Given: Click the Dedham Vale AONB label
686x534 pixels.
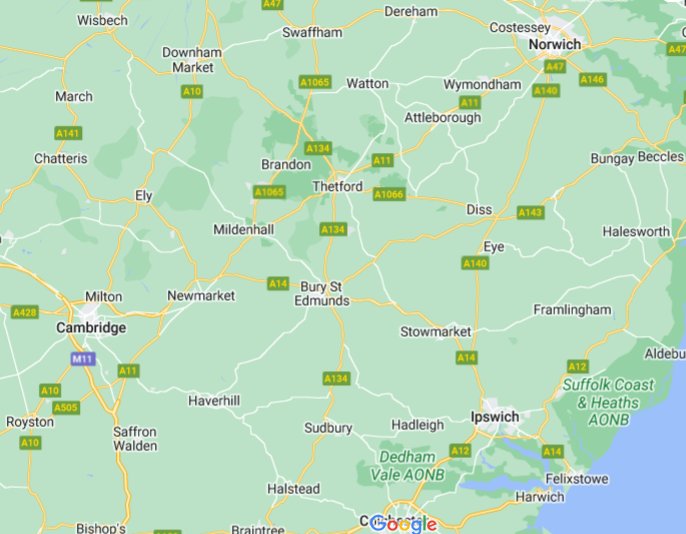Looking at the screenshot, I should [x=407, y=466].
